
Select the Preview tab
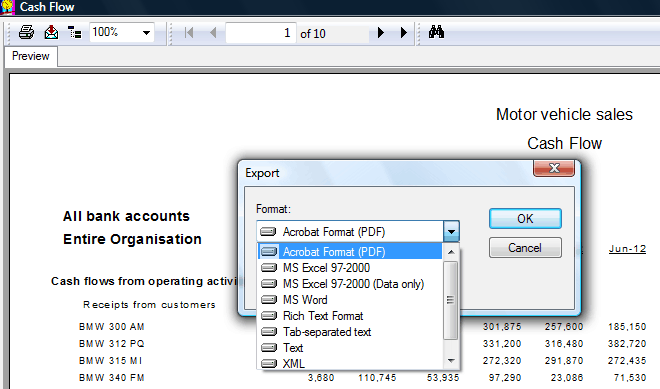(x=31, y=56)
